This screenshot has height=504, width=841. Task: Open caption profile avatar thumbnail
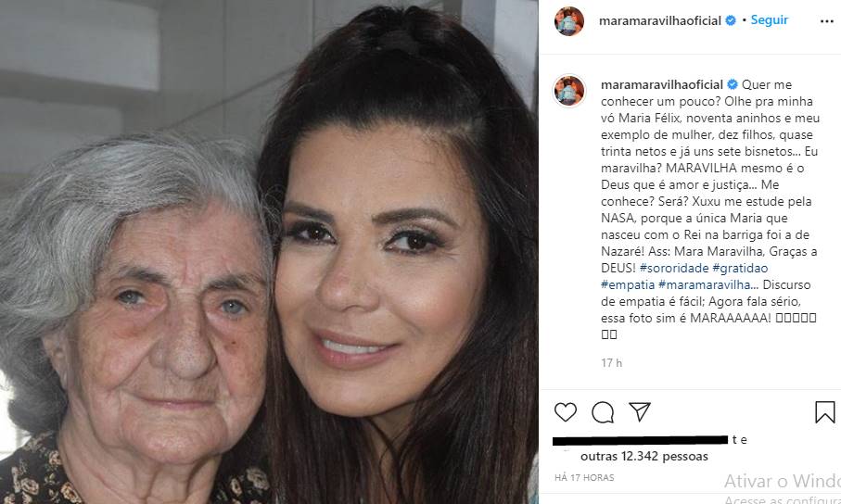pyautogui.click(x=569, y=91)
